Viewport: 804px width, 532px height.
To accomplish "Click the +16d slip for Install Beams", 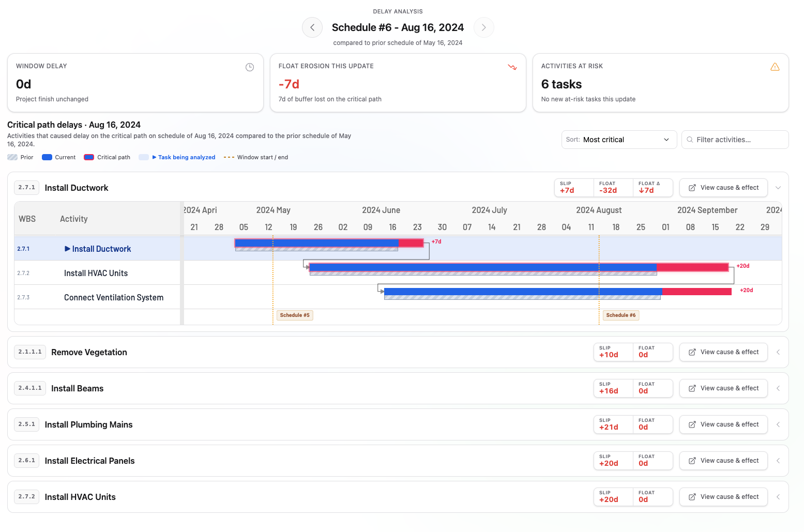I will pyautogui.click(x=609, y=391).
